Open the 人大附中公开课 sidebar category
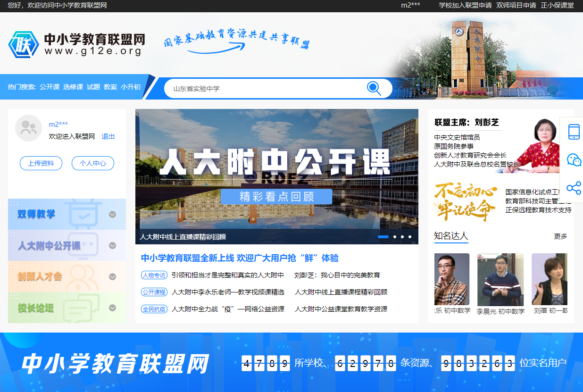 point(67,245)
